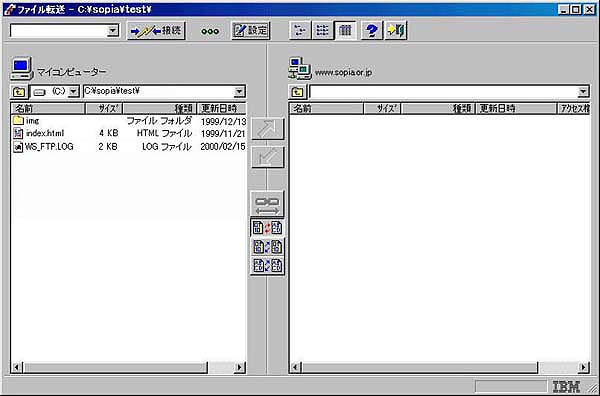Select transfer mode with red arrows
Screen dimensions: 600x396
[x=267, y=228]
